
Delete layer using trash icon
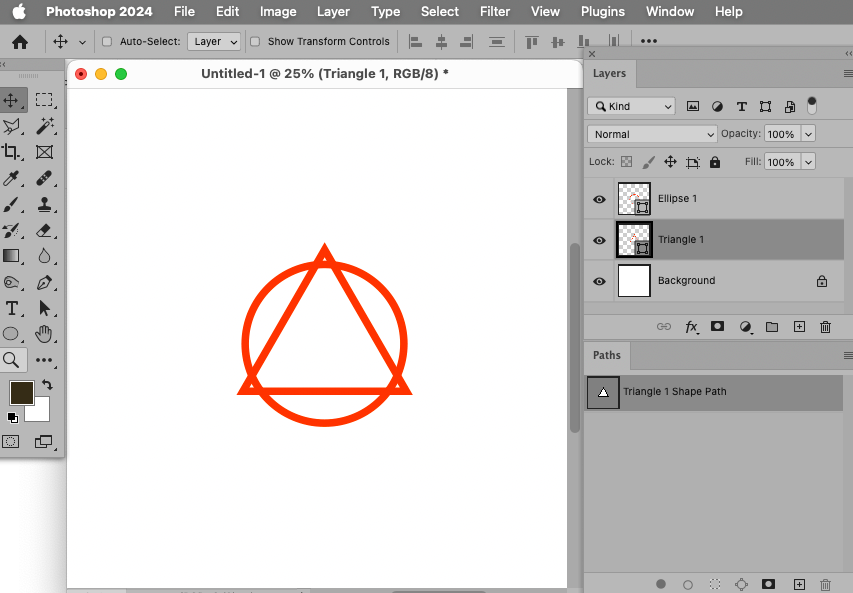(824, 327)
